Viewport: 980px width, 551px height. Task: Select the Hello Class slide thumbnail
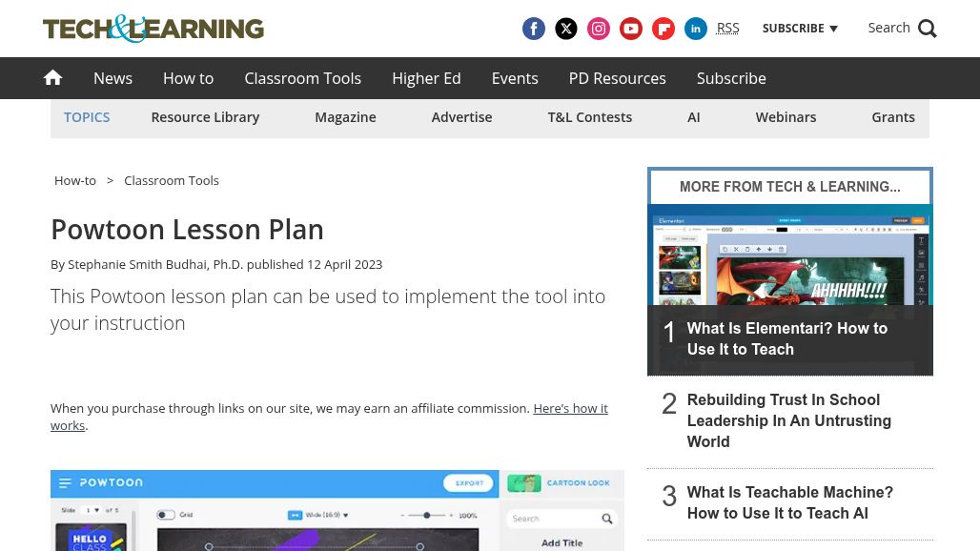tap(92, 538)
